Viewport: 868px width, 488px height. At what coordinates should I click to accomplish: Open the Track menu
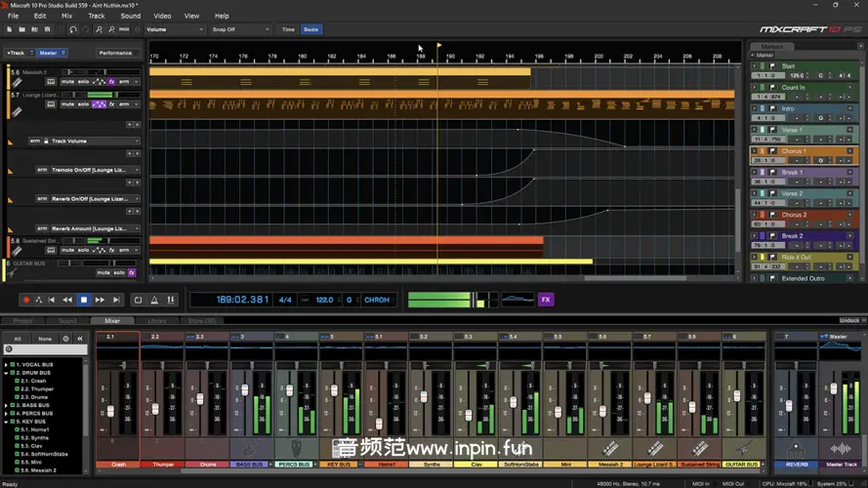[x=97, y=16]
